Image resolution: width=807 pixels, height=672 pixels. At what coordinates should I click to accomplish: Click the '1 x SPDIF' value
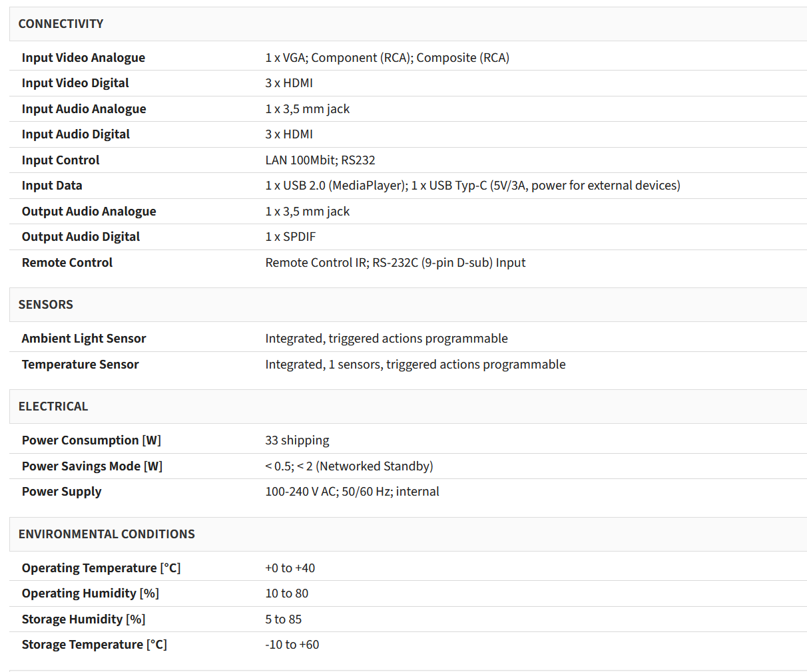(290, 237)
